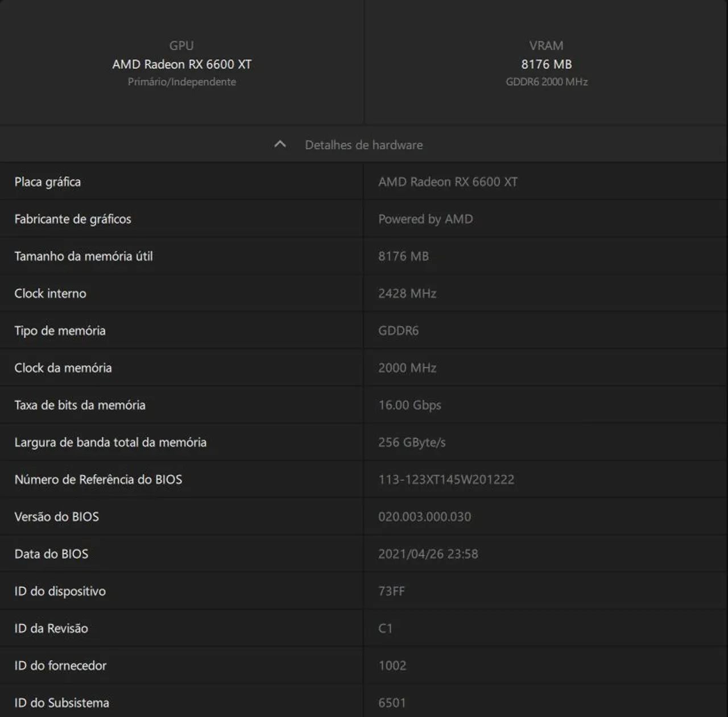Screen dimensions: 728x717
Task: Click the ID do Subsistema label
Action: point(62,703)
